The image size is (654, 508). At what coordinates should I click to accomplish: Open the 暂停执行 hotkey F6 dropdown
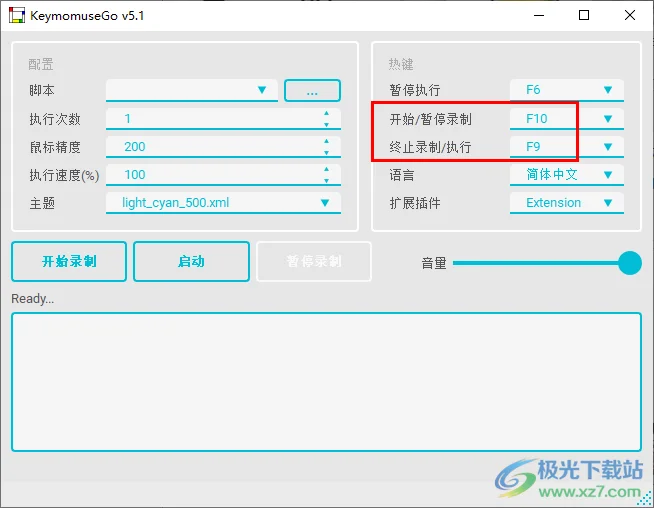(x=566, y=90)
